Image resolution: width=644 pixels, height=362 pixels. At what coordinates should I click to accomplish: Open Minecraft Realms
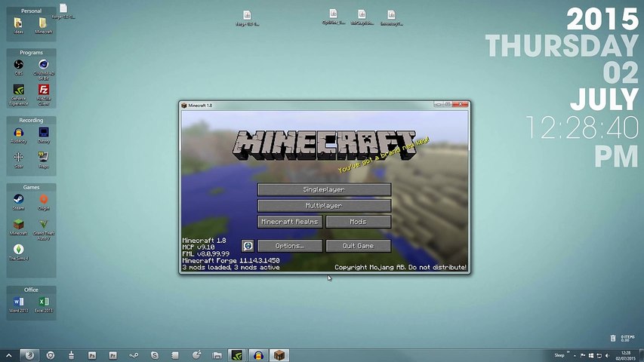(x=290, y=222)
